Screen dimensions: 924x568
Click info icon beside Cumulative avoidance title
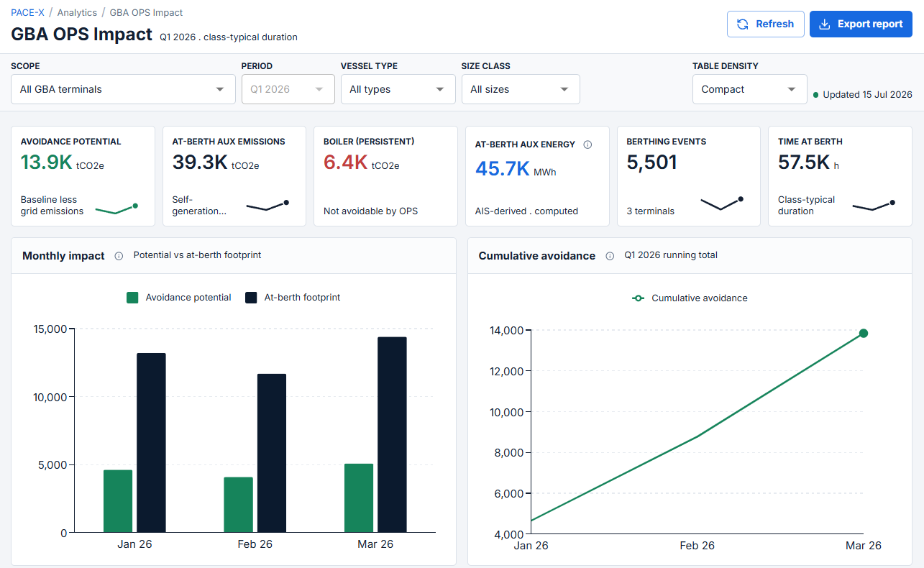coord(610,256)
